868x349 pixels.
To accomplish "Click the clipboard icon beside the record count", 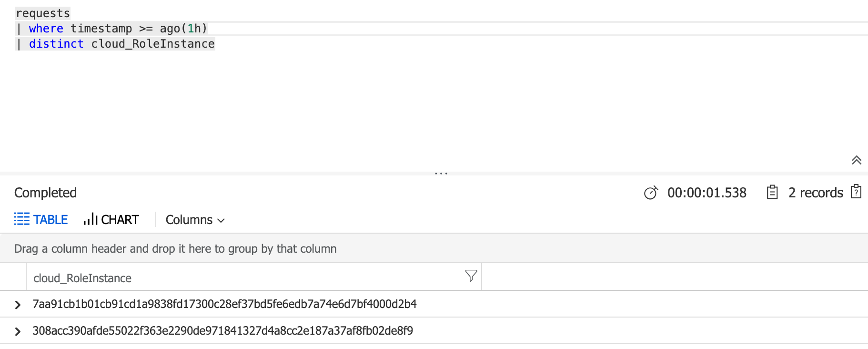I will click(x=772, y=192).
